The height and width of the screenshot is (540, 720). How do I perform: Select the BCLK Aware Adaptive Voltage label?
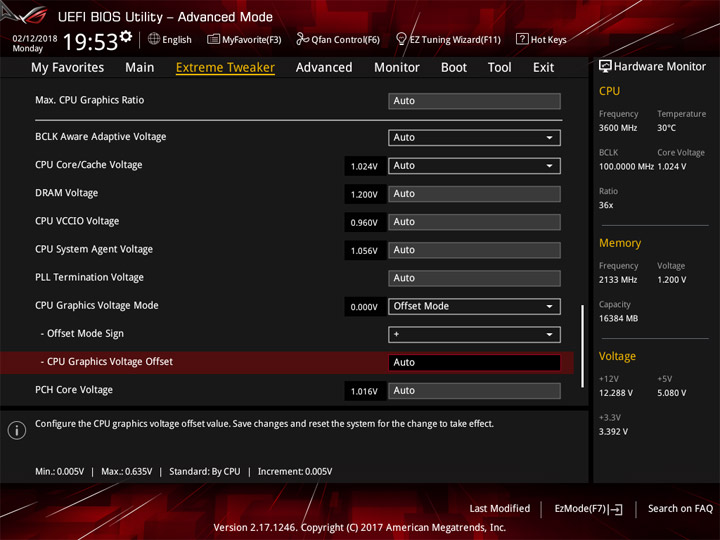tap(101, 137)
